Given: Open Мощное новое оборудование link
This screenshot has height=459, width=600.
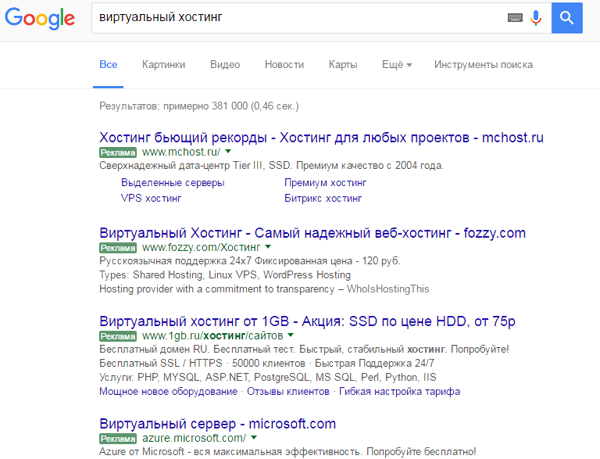Looking at the screenshot, I should (x=168, y=391).
